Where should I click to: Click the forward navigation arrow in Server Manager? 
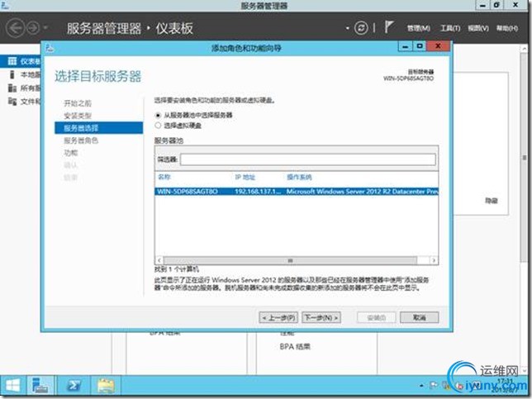click(33, 28)
